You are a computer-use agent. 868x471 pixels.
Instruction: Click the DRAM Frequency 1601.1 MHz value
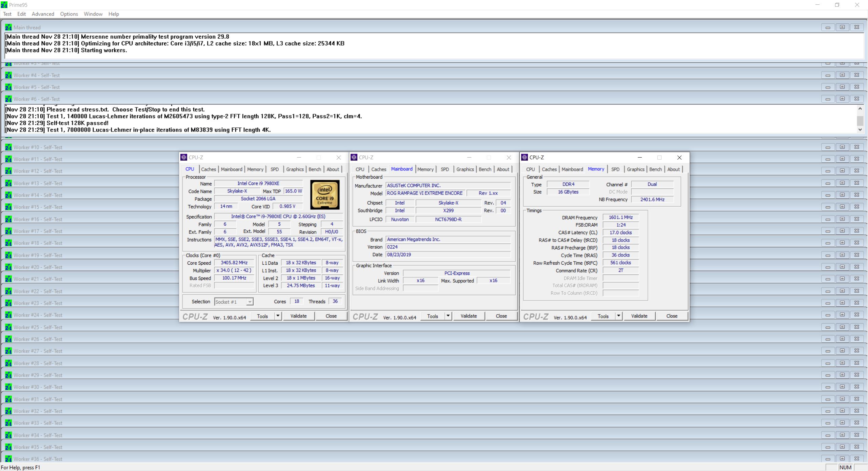coord(620,217)
